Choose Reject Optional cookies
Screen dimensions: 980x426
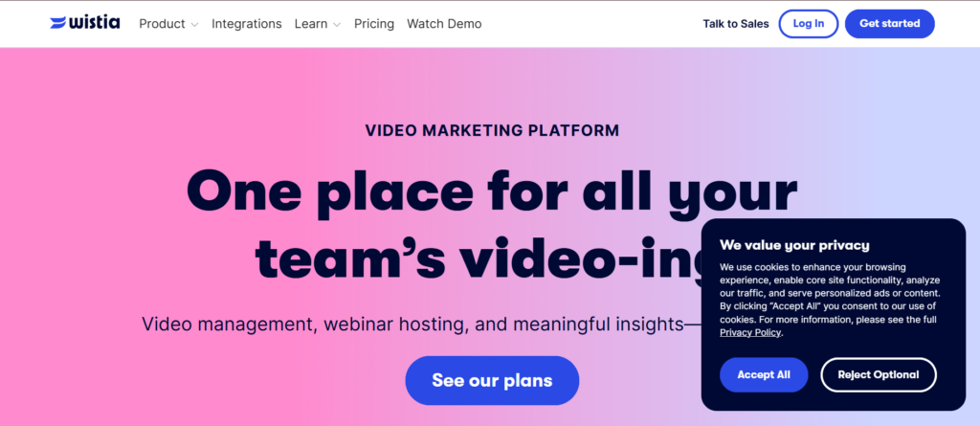[879, 374]
